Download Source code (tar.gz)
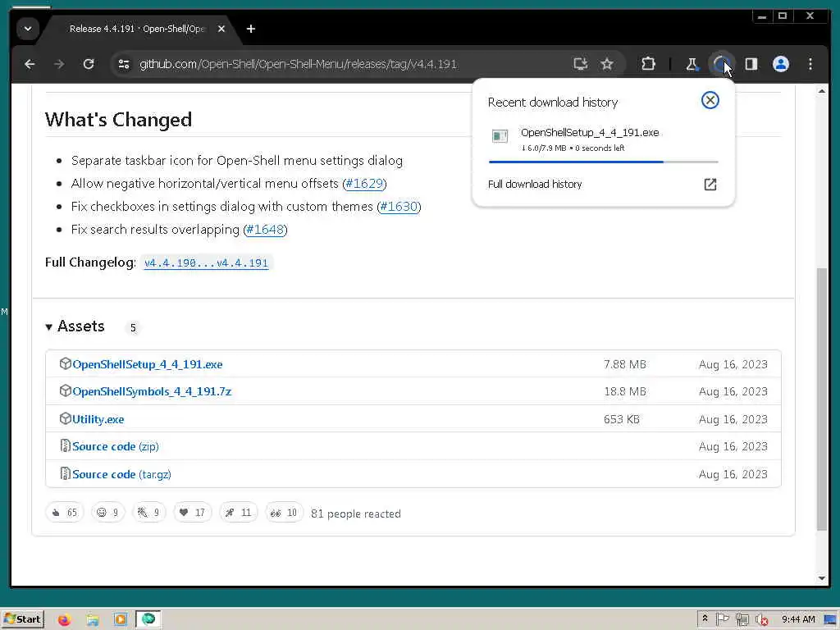The width and height of the screenshot is (840, 630). 121,474
